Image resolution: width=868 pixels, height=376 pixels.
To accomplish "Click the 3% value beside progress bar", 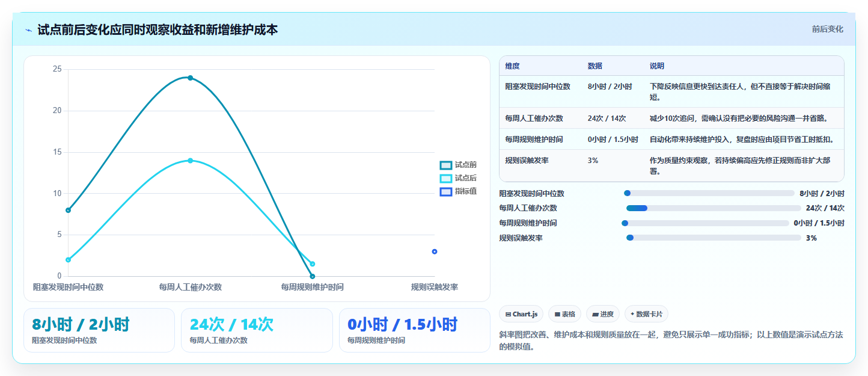I will [811, 238].
